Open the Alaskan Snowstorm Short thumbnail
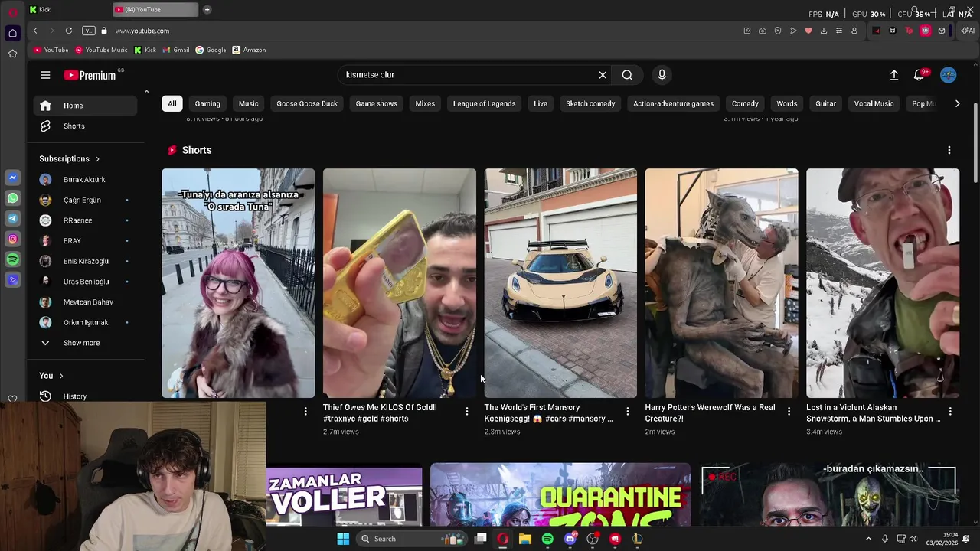Image resolution: width=980 pixels, height=551 pixels. (x=883, y=283)
